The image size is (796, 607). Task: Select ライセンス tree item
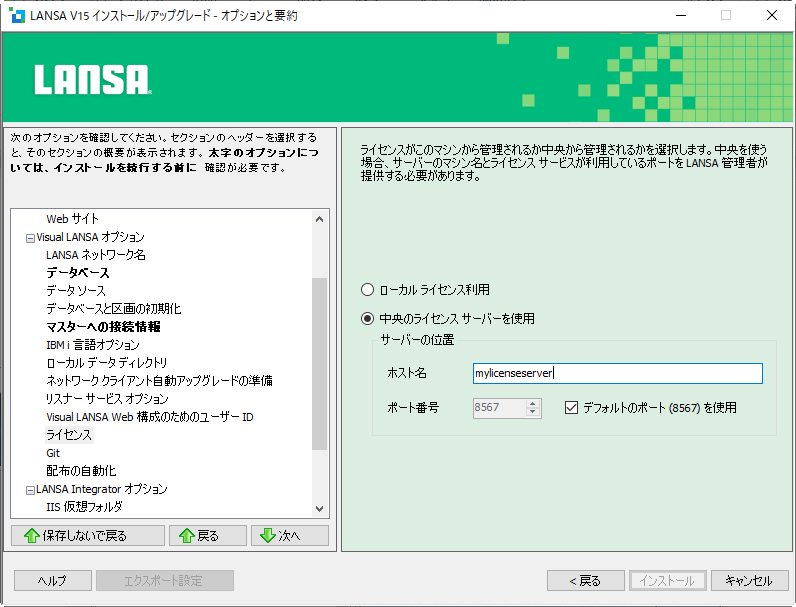point(69,435)
